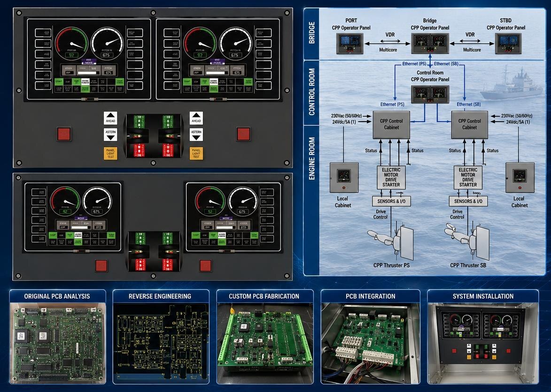Click the right Local Cabinet image

(x=520, y=177)
